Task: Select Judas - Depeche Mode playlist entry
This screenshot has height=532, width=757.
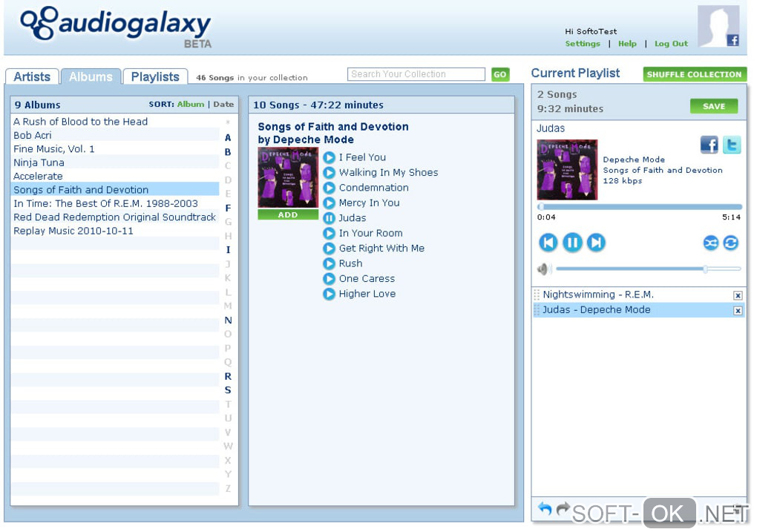Action: tap(639, 310)
